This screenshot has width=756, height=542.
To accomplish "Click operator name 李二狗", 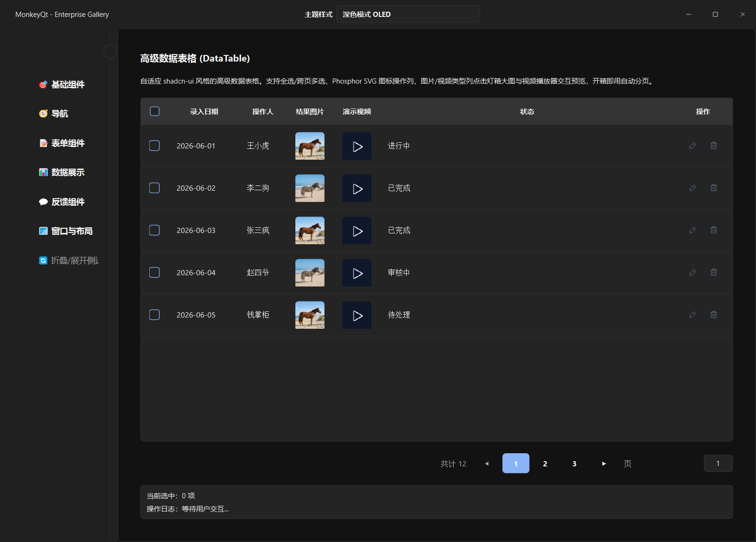I will tap(258, 188).
